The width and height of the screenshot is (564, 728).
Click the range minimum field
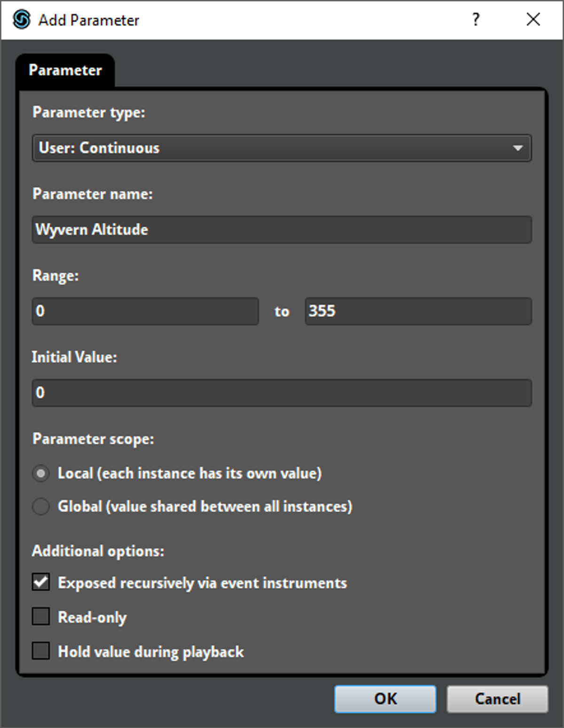click(145, 311)
